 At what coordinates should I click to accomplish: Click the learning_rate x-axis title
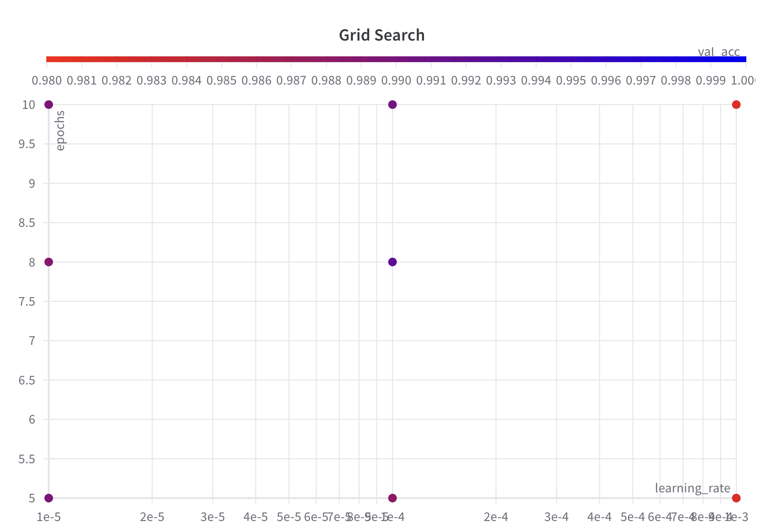(x=692, y=489)
